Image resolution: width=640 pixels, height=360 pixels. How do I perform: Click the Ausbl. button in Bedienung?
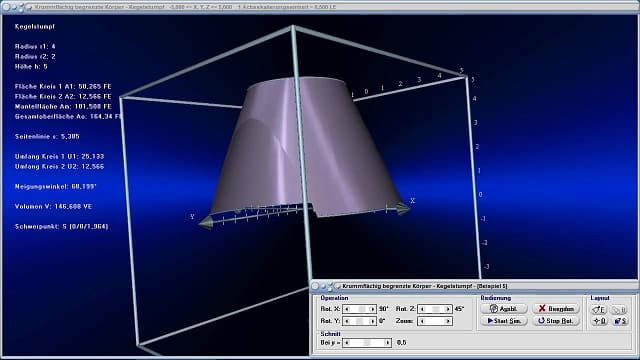504,309
